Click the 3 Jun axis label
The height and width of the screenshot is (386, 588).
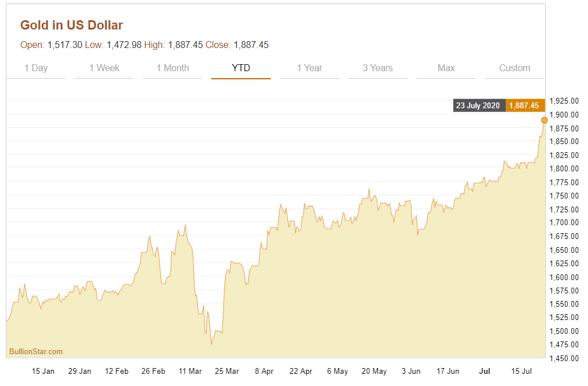coord(411,371)
